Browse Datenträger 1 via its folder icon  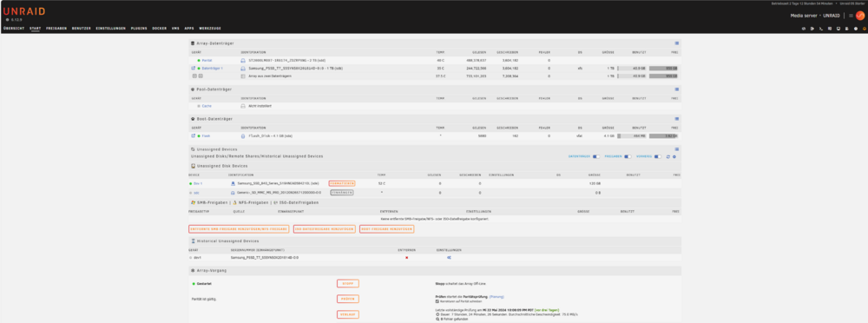(x=194, y=68)
